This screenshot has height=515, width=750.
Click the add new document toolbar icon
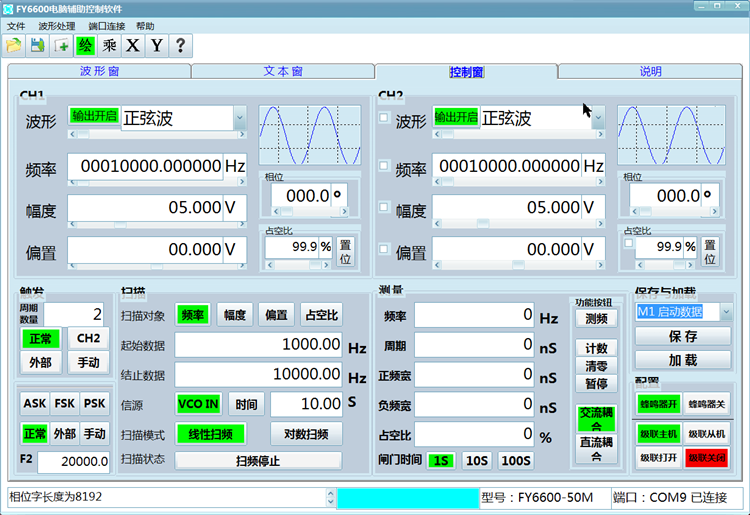point(61,45)
